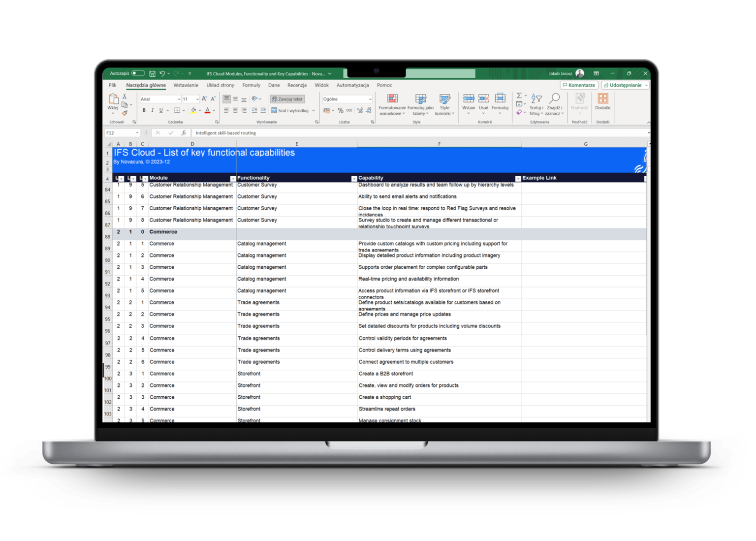
Task: Select the Sortuj i filtruj tool
Action: (x=536, y=104)
